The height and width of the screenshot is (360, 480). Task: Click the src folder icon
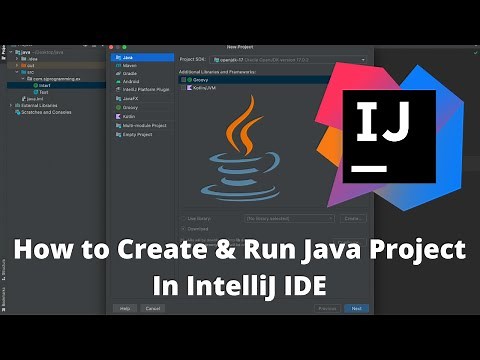[23, 72]
